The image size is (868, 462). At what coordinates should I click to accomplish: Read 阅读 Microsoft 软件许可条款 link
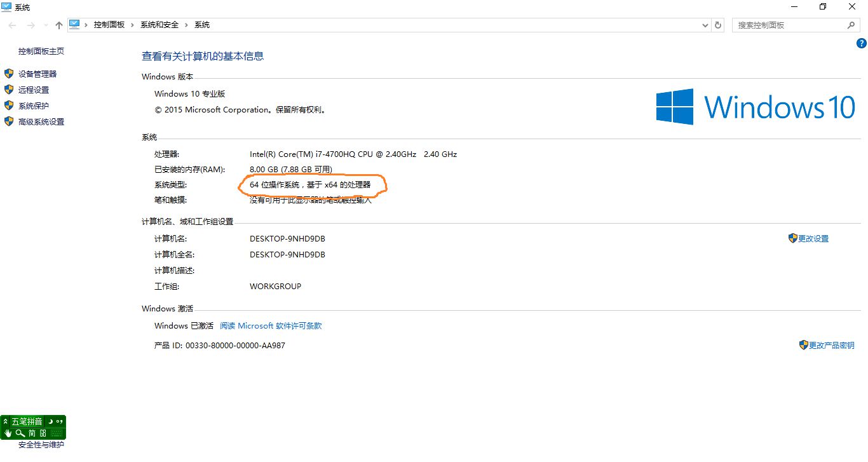click(x=271, y=325)
